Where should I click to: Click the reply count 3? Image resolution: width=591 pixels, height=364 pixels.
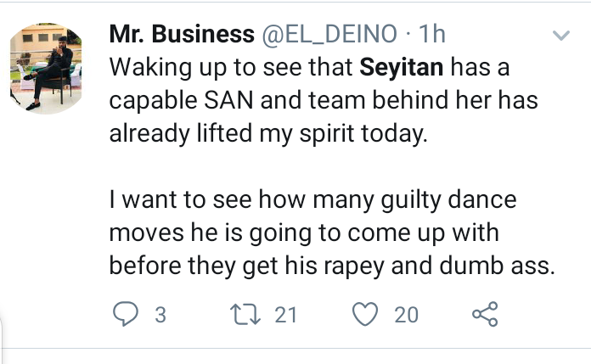tap(159, 315)
